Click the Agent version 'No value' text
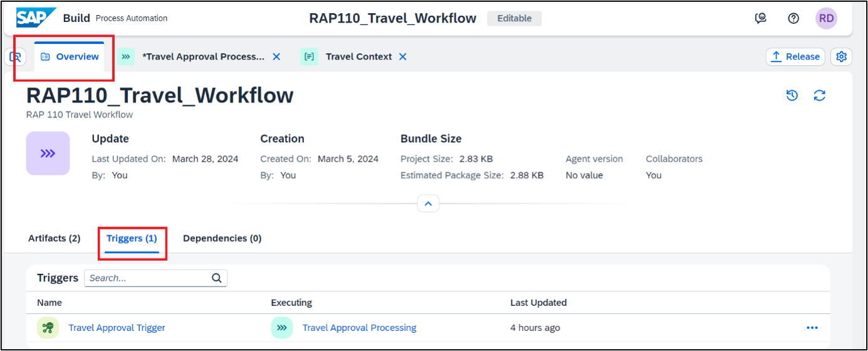Image resolution: width=868 pixels, height=351 pixels. coord(584,175)
